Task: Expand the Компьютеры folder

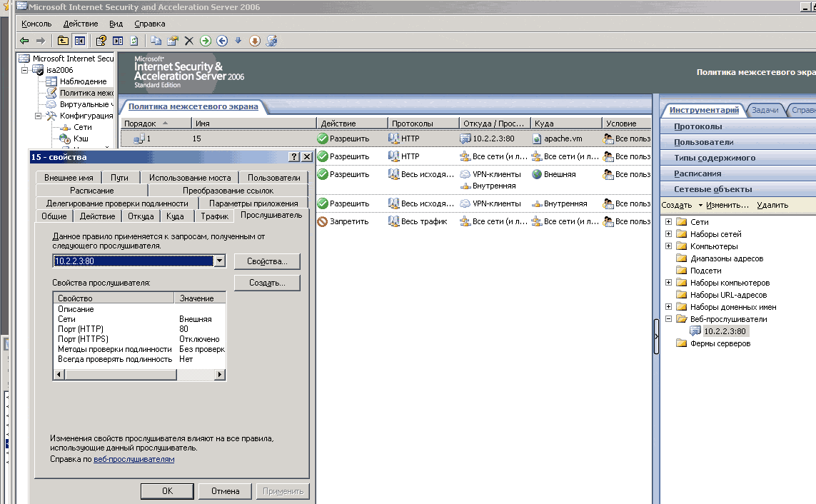Action: pos(669,246)
